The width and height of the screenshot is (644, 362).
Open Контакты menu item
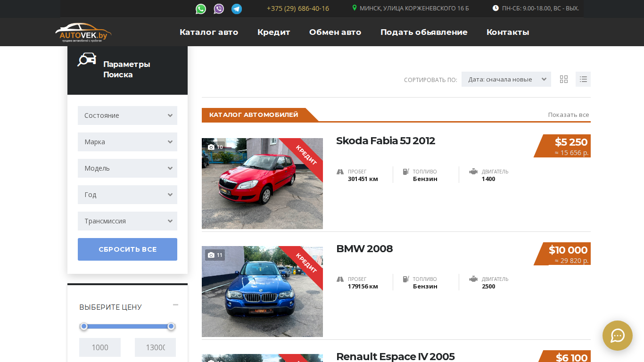click(x=508, y=32)
